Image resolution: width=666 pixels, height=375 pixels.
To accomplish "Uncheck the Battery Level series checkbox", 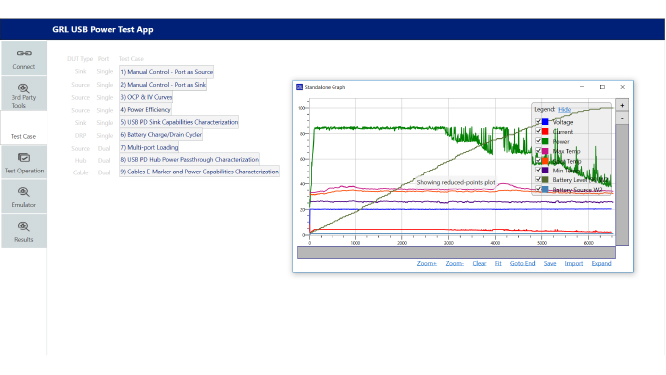I will (x=538, y=180).
